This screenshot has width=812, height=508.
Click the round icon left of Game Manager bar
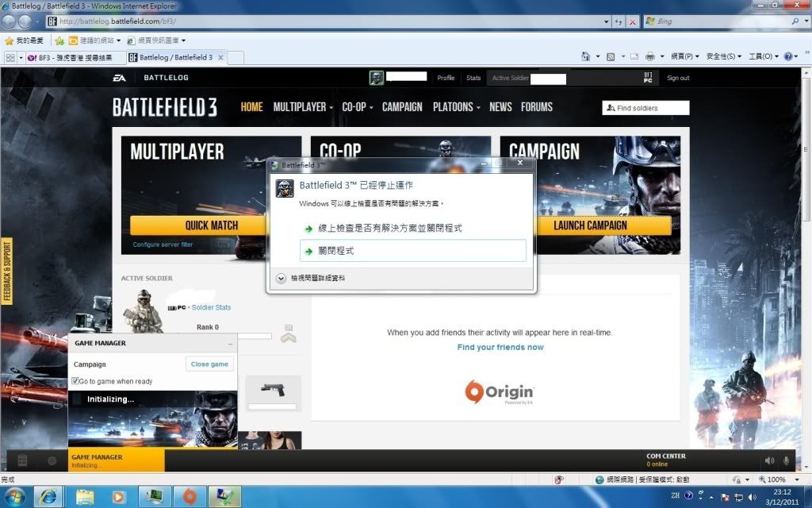point(52,460)
